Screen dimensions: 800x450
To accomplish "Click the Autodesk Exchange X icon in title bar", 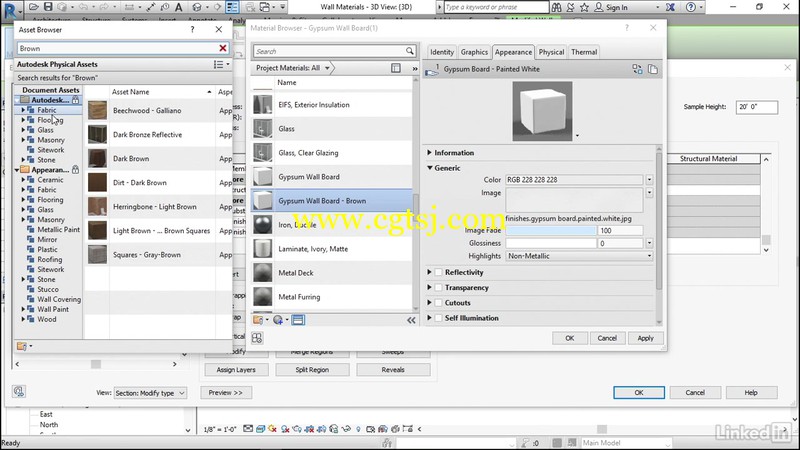I will pos(670,7).
